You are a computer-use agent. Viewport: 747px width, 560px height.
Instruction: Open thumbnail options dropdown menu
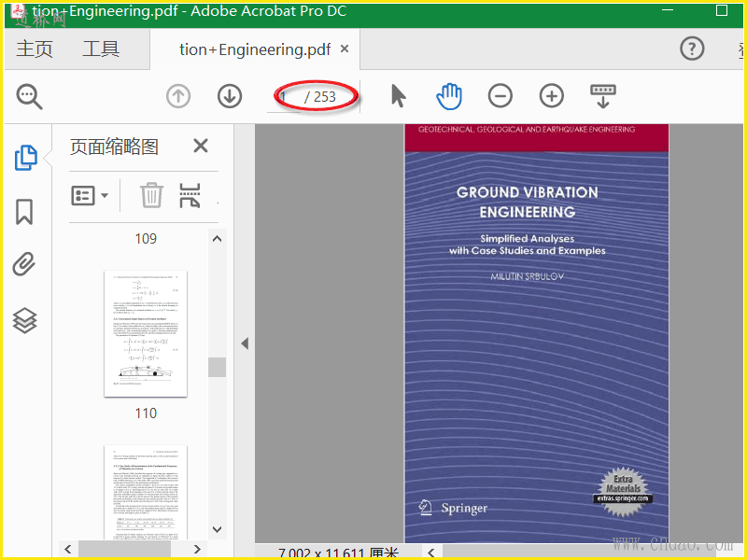(x=90, y=195)
